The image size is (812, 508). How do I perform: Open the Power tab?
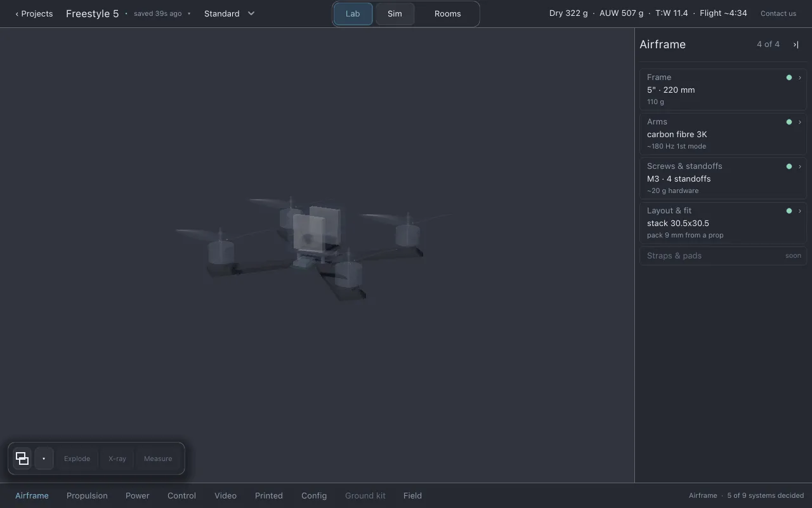pyautogui.click(x=138, y=496)
